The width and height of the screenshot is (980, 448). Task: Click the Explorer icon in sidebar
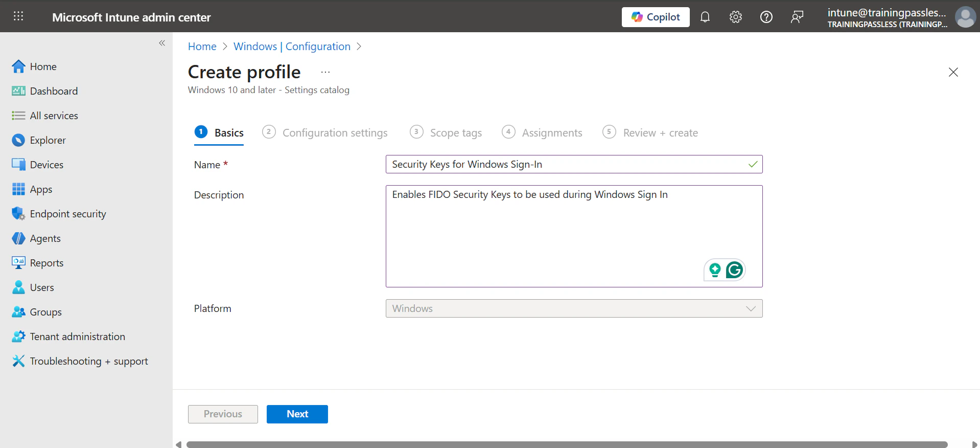pos(18,140)
